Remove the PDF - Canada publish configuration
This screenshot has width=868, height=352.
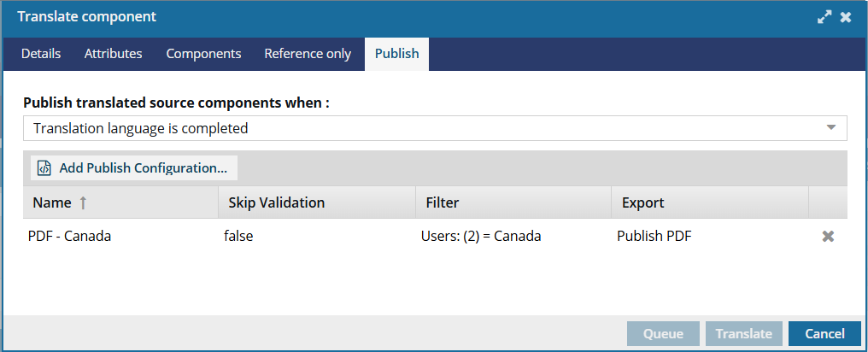tap(828, 237)
